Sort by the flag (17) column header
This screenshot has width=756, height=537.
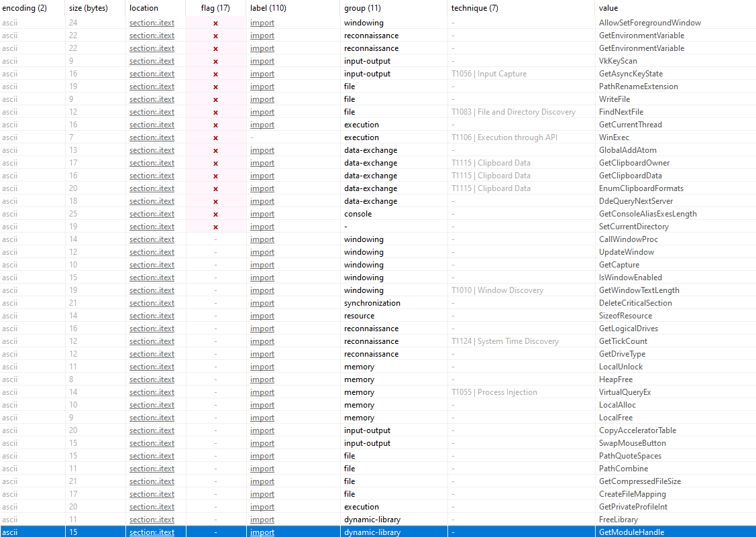[x=215, y=8]
